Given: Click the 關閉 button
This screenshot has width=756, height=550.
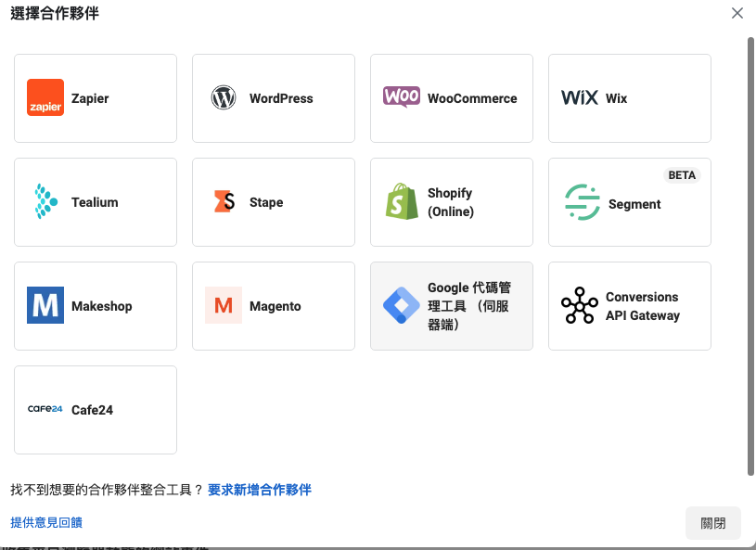Looking at the screenshot, I should [713, 523].
